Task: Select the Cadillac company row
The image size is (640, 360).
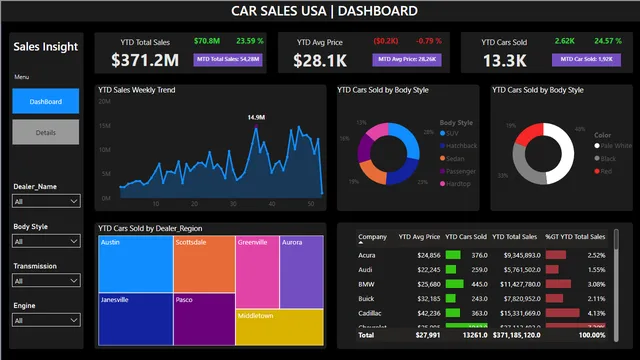Action: coord(482,313)
